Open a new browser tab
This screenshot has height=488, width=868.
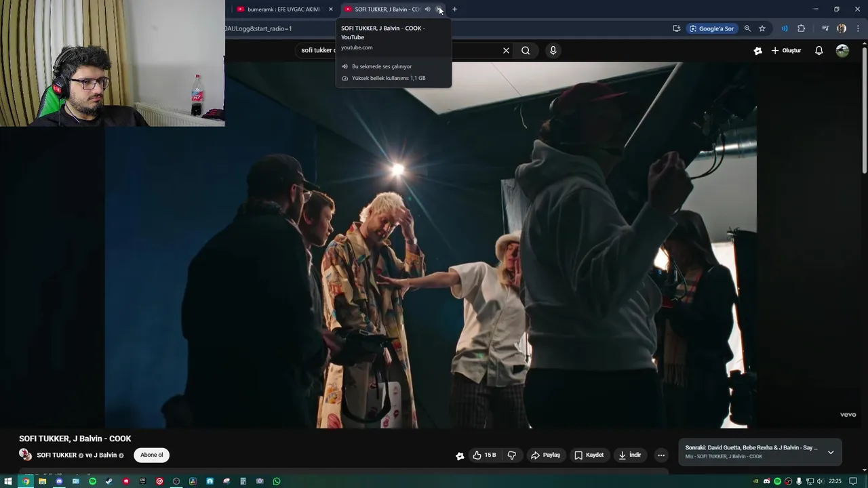[x=454, y=9]
